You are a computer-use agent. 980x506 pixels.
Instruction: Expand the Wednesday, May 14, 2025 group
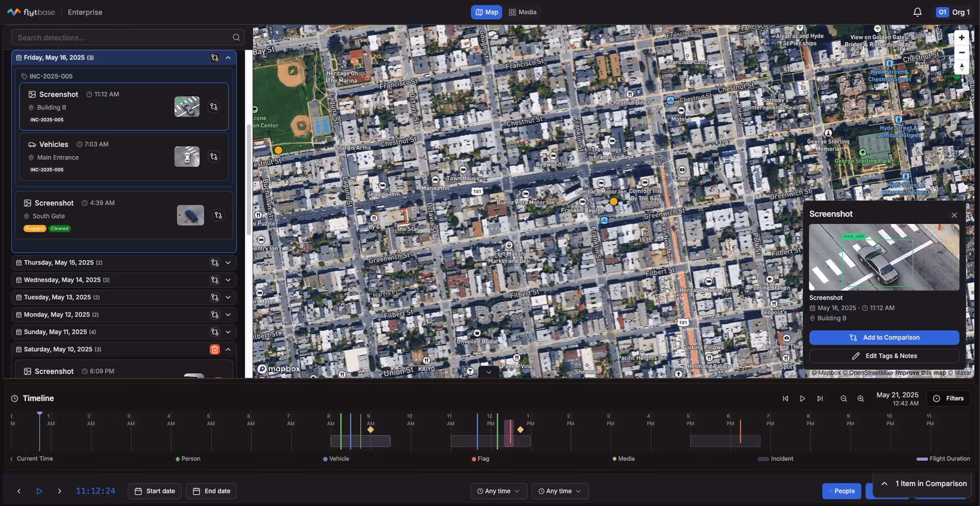tap(228, 280)
